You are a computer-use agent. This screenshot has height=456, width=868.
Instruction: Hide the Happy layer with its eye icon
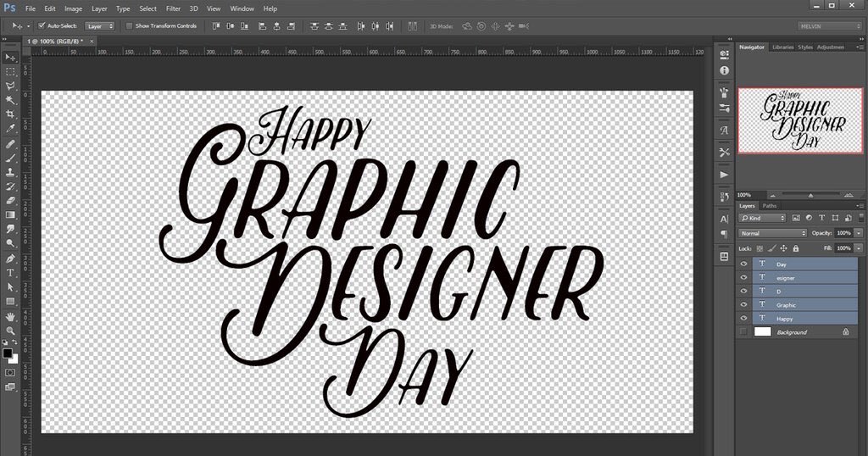click(x=743, y=318)
